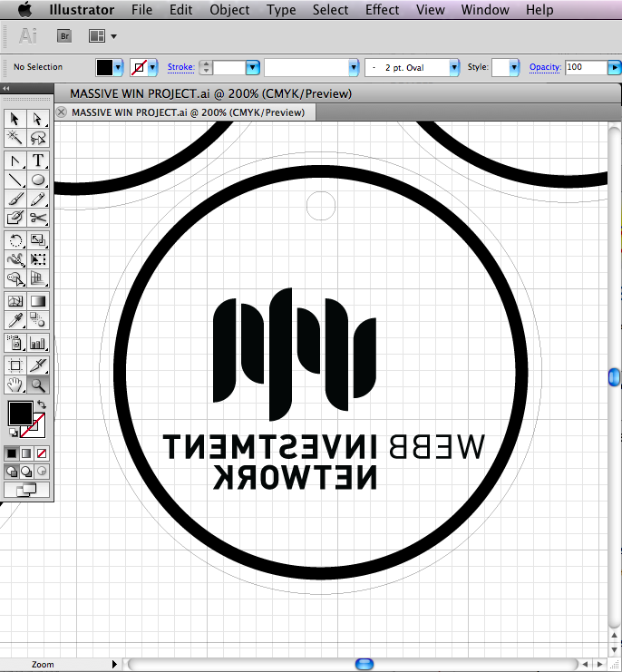Image resolution: width=622 pixels, height=672 pixels.
Task: Activate the Blob Brush tool
Action: 15,219
